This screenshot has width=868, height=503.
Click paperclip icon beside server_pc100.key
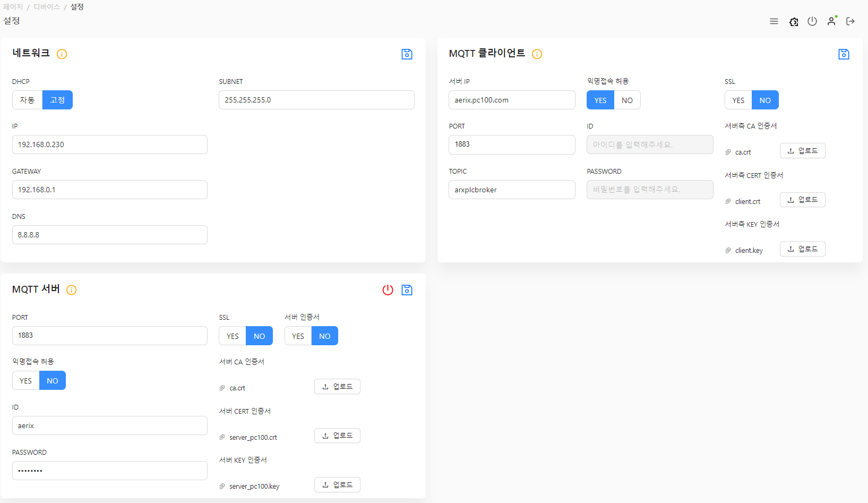tap(222, 487)
